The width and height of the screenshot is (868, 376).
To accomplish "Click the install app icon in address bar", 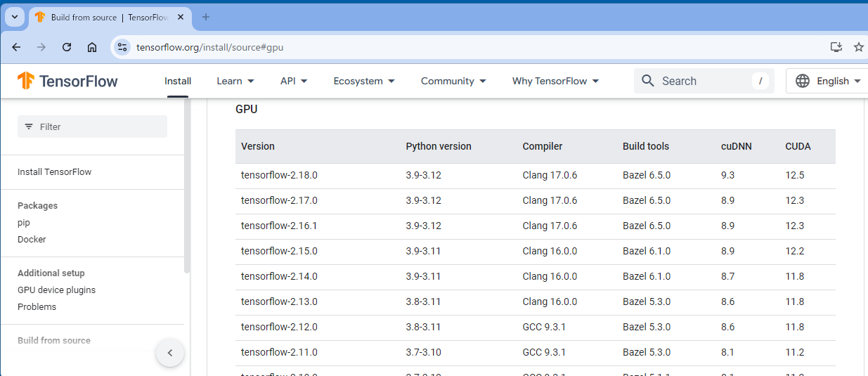I will (836, 47).
